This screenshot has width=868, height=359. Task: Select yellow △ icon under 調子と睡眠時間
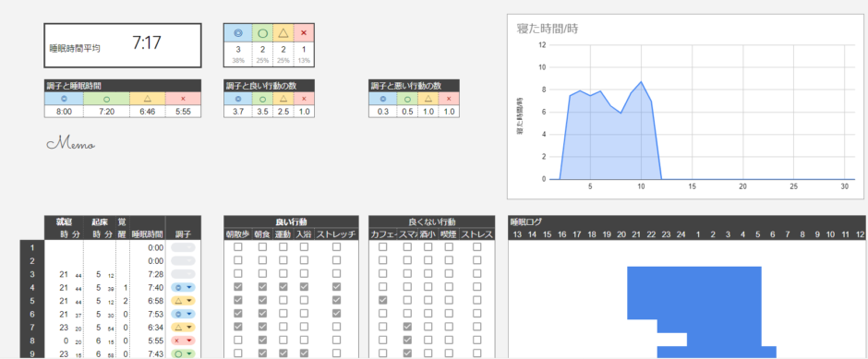147,99
